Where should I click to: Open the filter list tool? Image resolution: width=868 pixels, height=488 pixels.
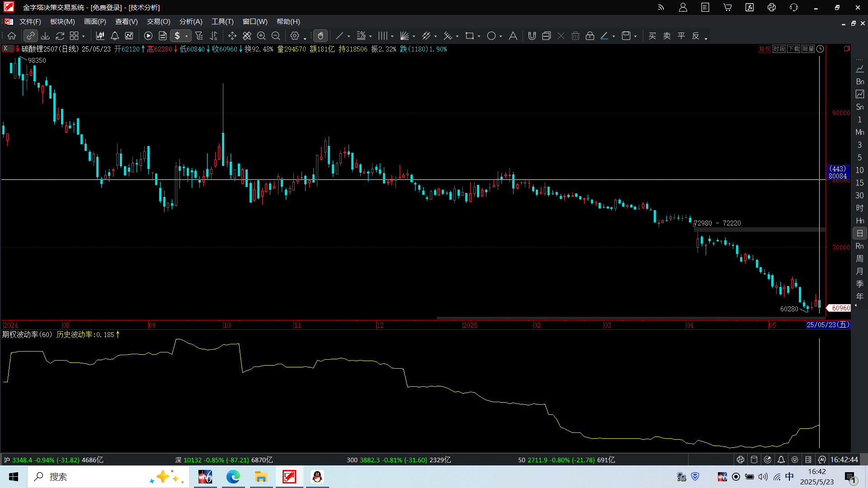[x=199, y=36]
